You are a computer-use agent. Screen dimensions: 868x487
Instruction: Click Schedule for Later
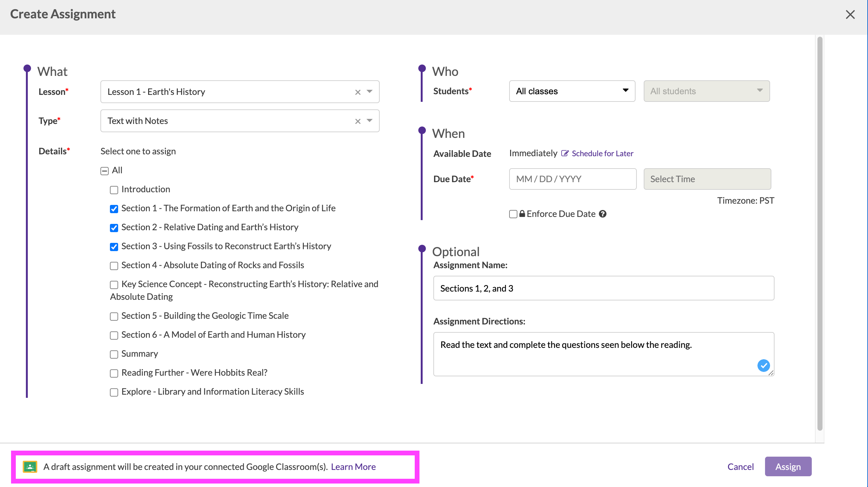(602, 153)
